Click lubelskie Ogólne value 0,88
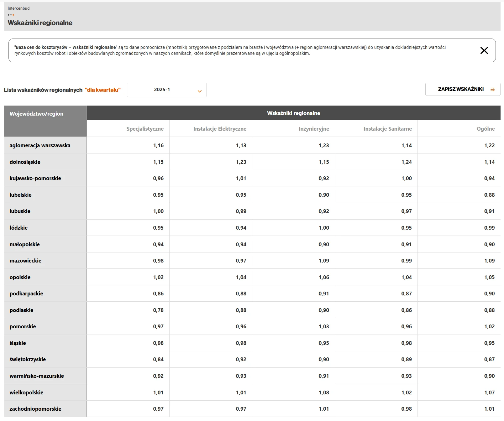 point(489,195)
